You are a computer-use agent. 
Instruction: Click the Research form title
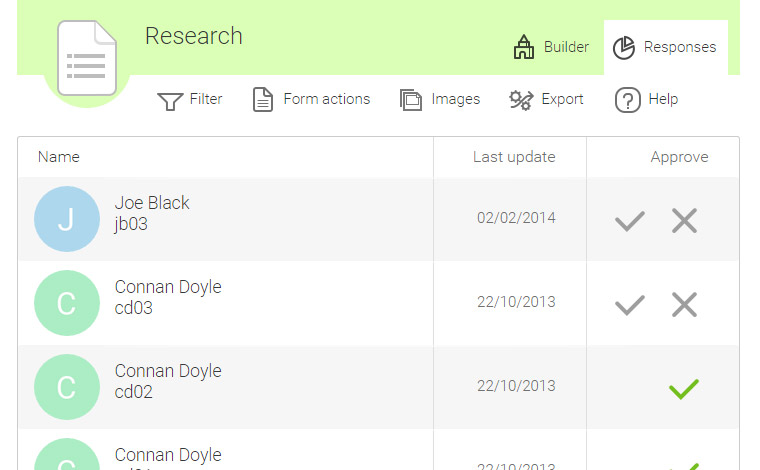194,36
